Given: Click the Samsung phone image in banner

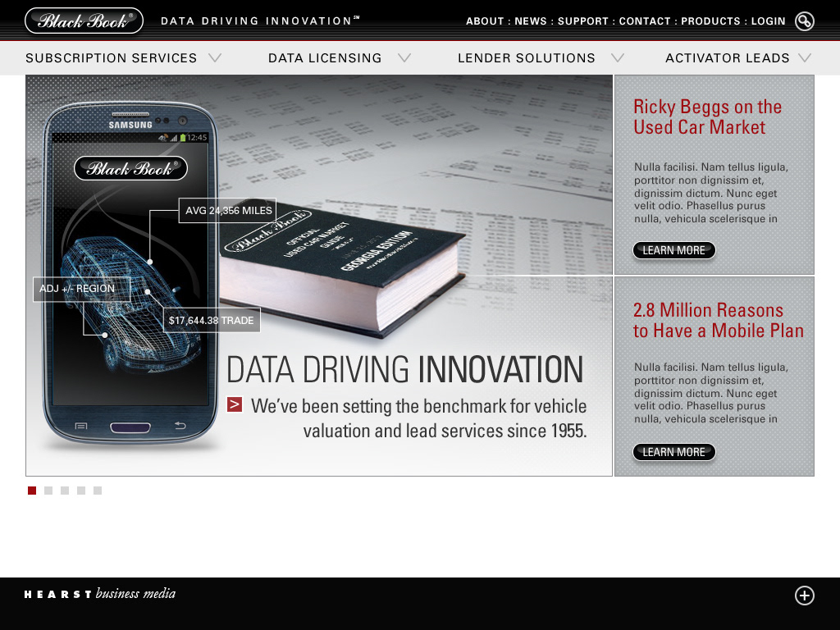Looking at the screenshot, I should pos(130,272).
